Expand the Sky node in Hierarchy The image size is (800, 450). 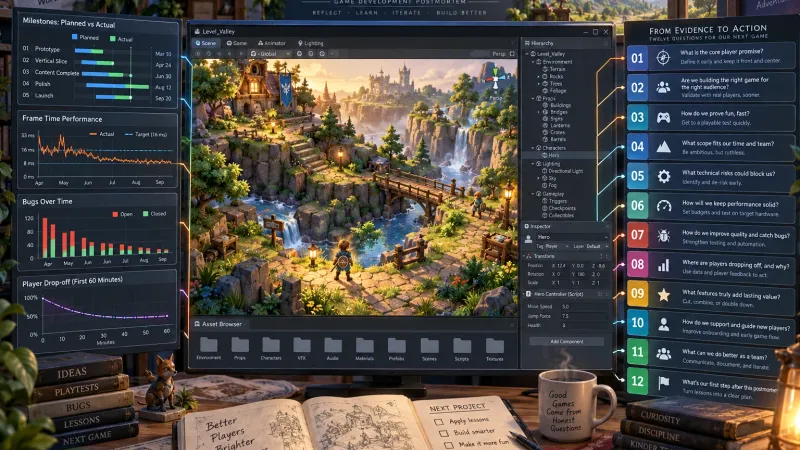538,178
